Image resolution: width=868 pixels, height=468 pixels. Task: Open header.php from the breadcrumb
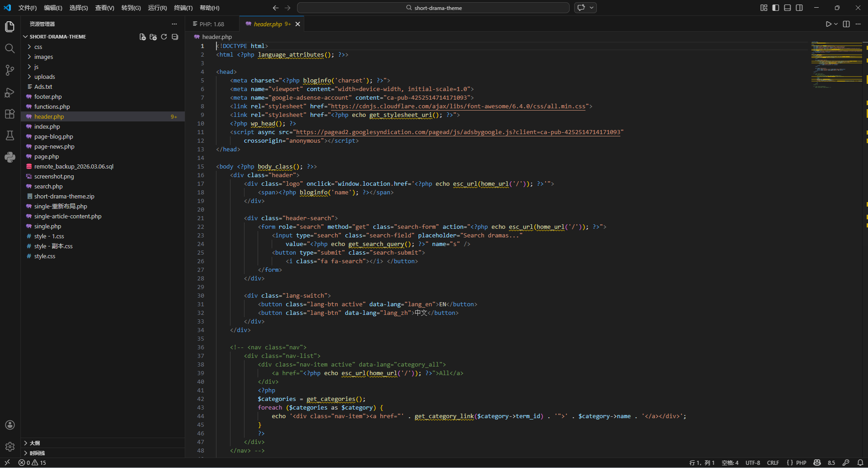point(216,37)
